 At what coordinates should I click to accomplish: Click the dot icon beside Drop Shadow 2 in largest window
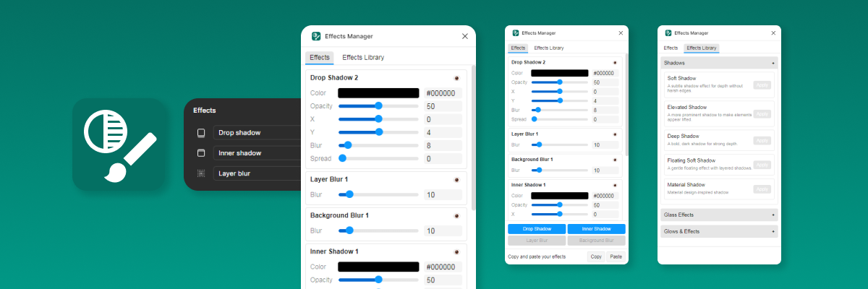coord(456,78)
